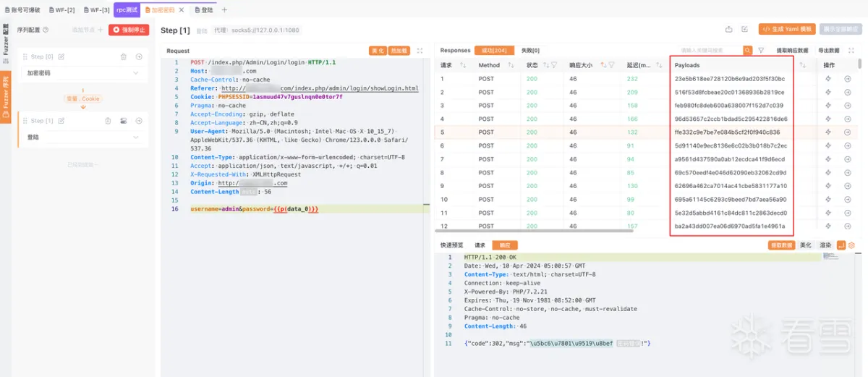868x377 pixels.
Task: Click the share/export icon above Responses
Action: coord(728,30)
